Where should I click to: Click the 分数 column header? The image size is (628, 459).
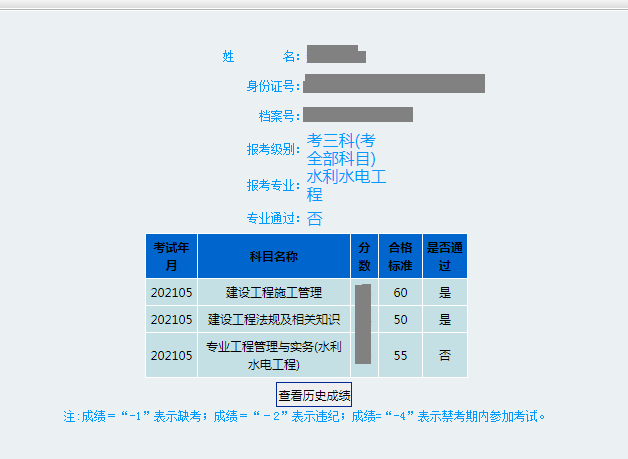[x=364, y=256]
